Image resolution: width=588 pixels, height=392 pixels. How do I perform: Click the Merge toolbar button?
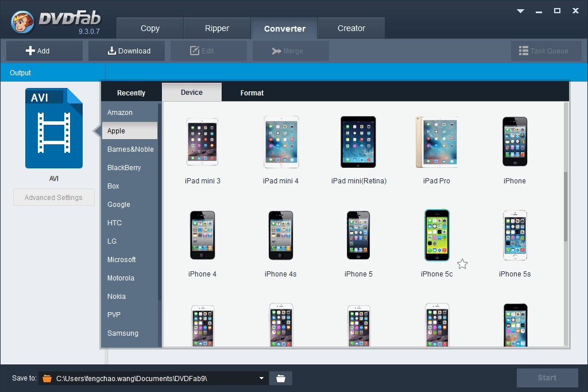point(291,51)
